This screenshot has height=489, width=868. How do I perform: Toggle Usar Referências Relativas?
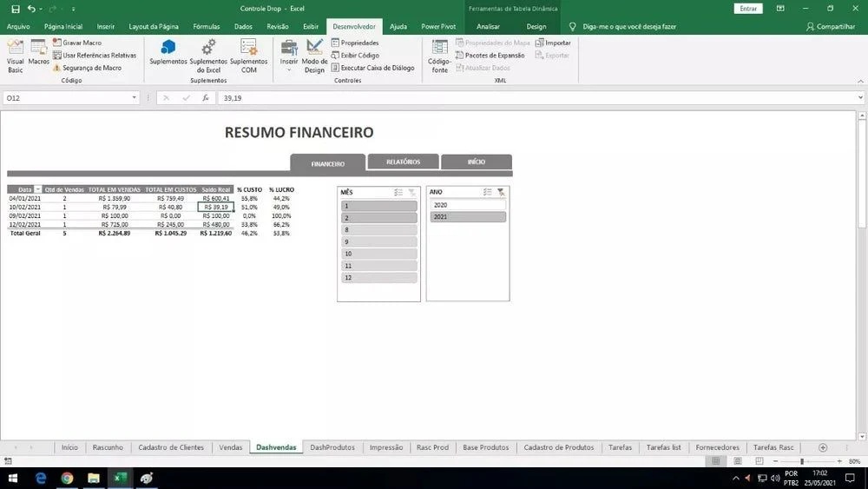[95, 56]
